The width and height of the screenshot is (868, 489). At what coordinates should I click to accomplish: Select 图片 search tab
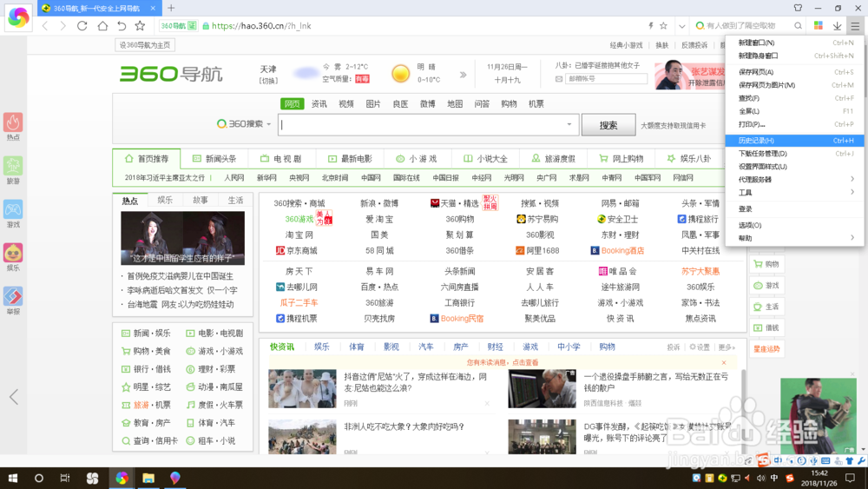(x=373, y=104)
